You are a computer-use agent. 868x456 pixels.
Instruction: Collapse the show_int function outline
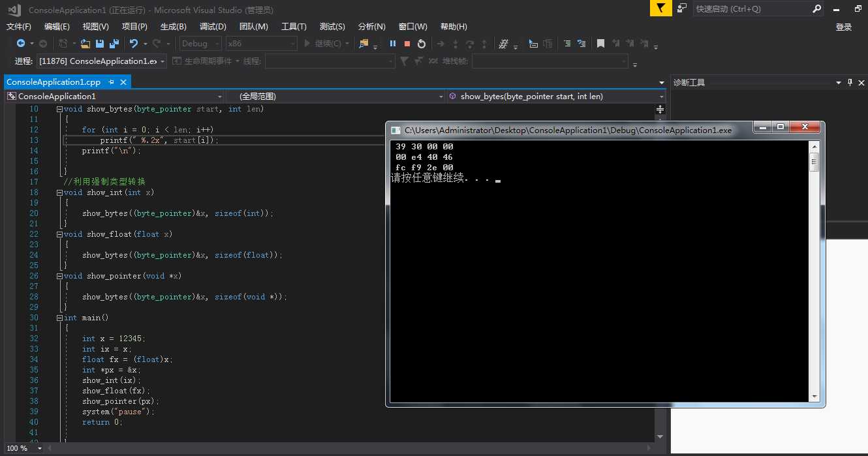[x=60, y=192]
